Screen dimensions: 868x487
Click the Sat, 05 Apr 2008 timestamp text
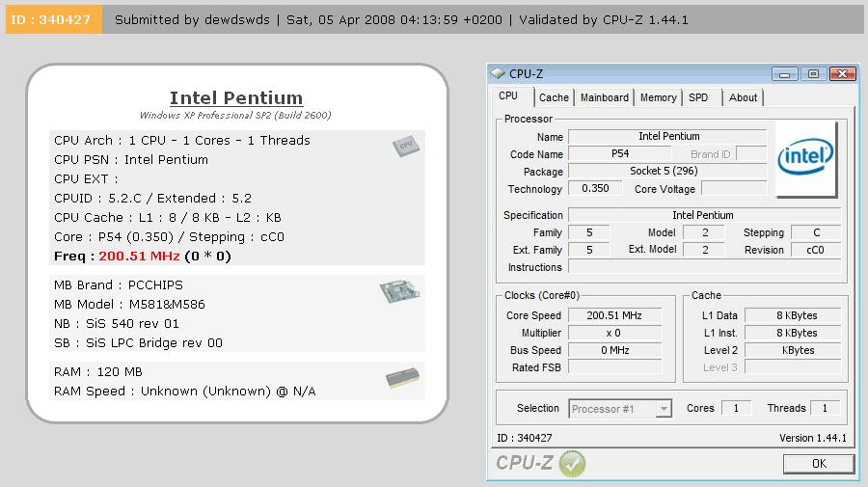[x=394, y=20]
